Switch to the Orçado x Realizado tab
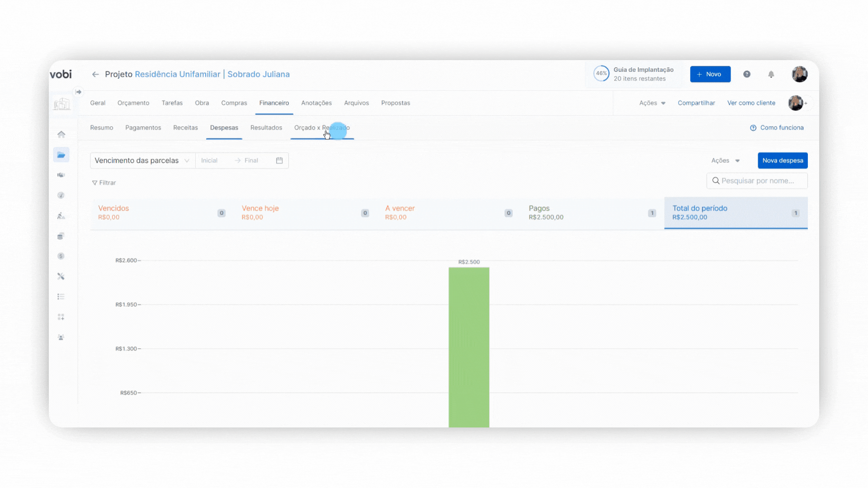This screenshot has height=488, width=868. click(x=321, y=128)
